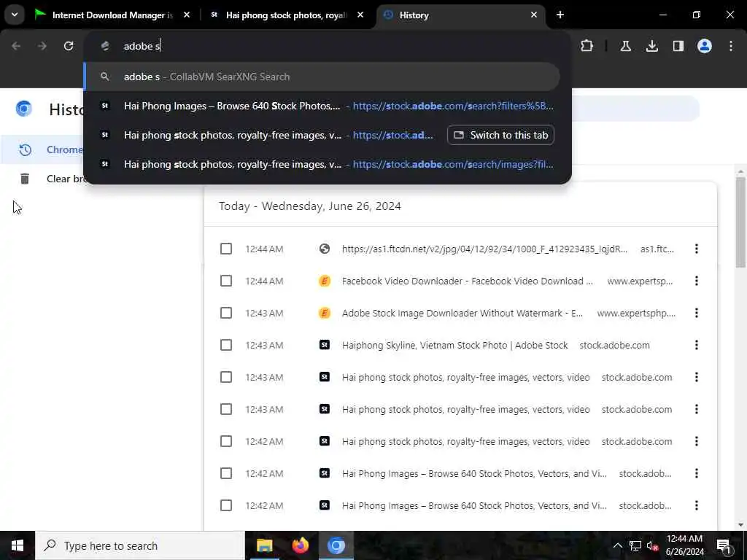Toggle the side panel icon

tap(678, 46)
